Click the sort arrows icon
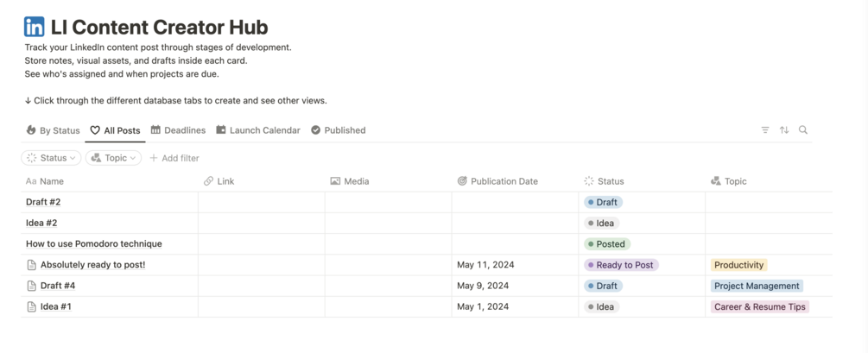The image size is (868, 353). click(784, 130)
